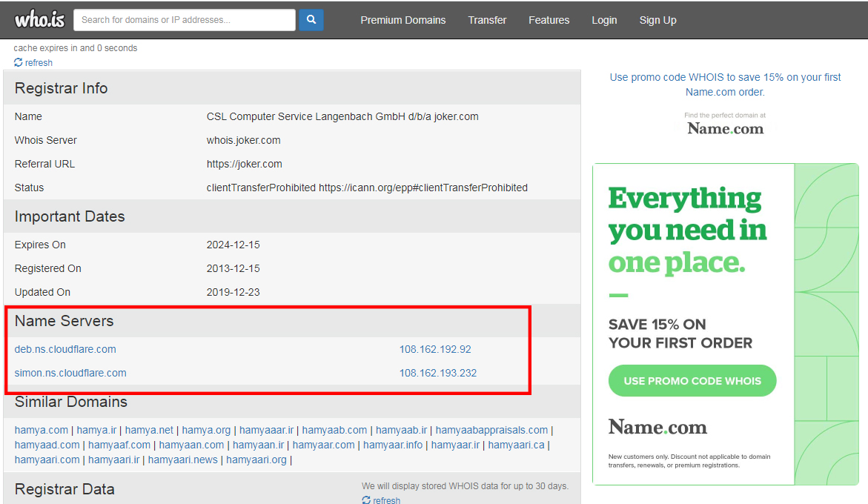
Task: Click the Similar Domains heading
Action: click(71, 402)
